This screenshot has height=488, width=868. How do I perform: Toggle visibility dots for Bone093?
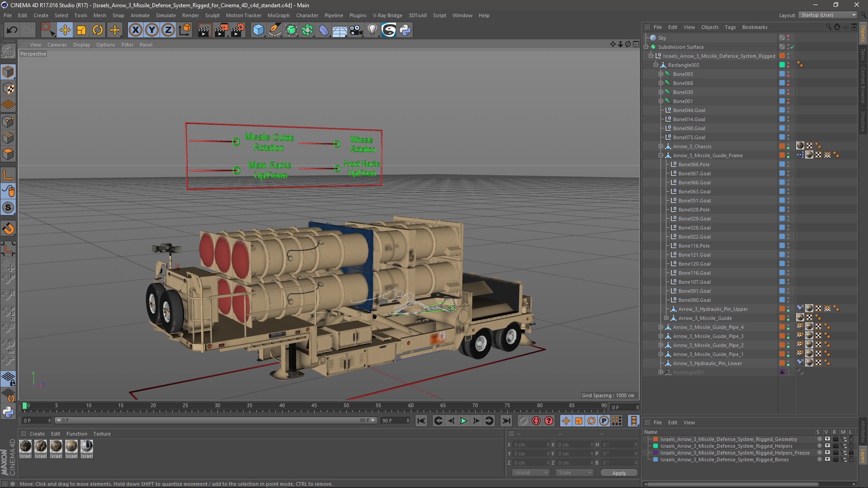[788, 74]
